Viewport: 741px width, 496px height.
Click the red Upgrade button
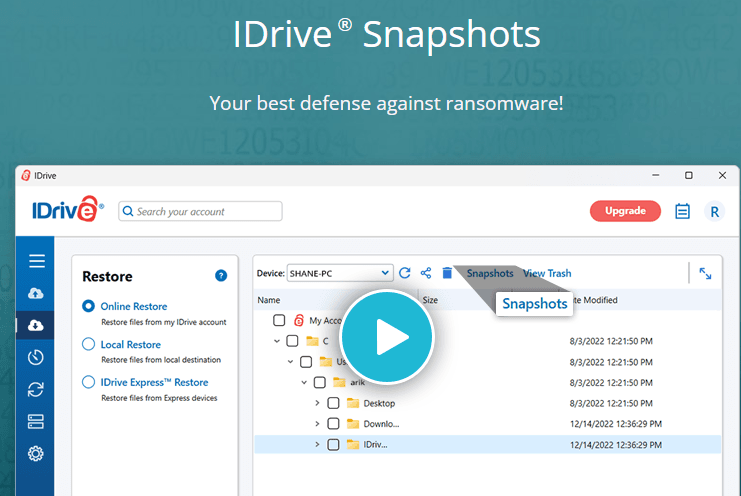coord(625,211)
